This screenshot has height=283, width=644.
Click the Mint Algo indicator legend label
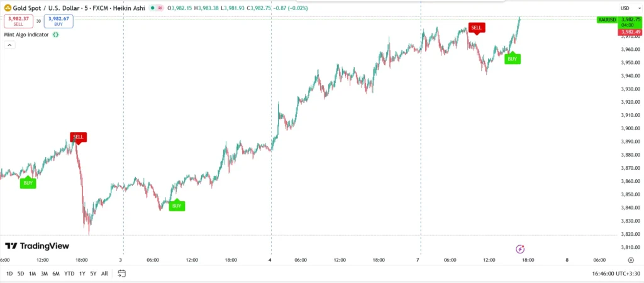26,35
